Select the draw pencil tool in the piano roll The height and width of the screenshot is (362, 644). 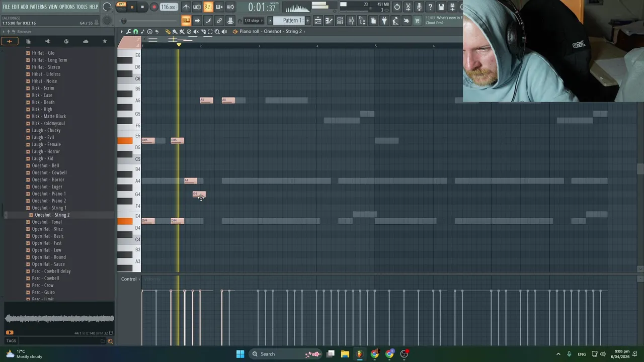click(168, 31)
